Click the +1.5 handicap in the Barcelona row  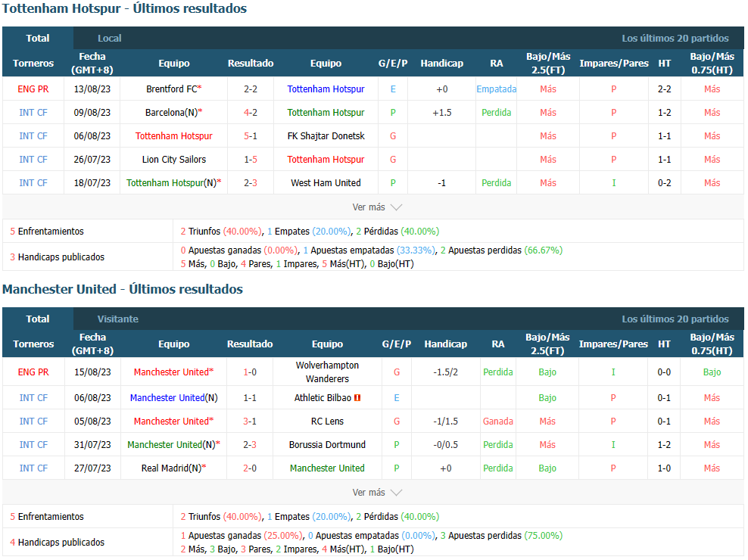coord(441,113)
